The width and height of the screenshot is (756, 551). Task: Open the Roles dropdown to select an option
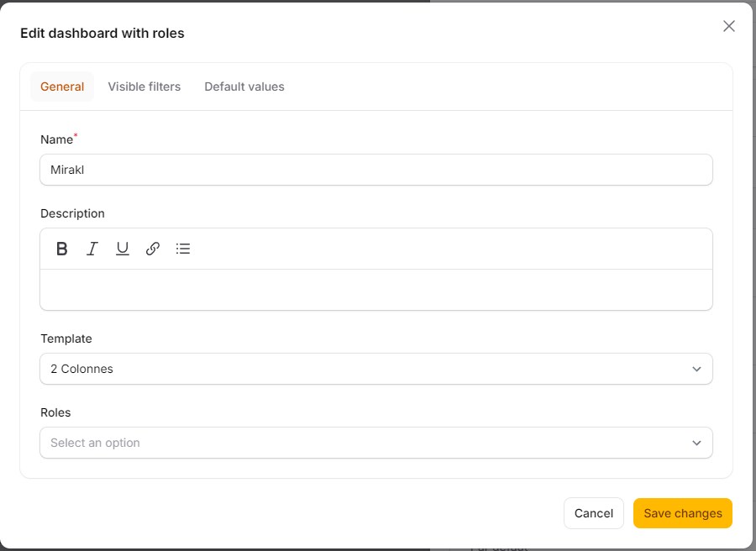coord(376,443)
